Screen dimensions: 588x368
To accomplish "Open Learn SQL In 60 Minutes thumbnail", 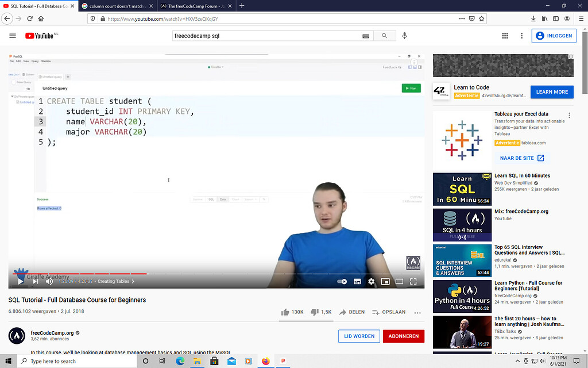I will click(x=462, y=189).
